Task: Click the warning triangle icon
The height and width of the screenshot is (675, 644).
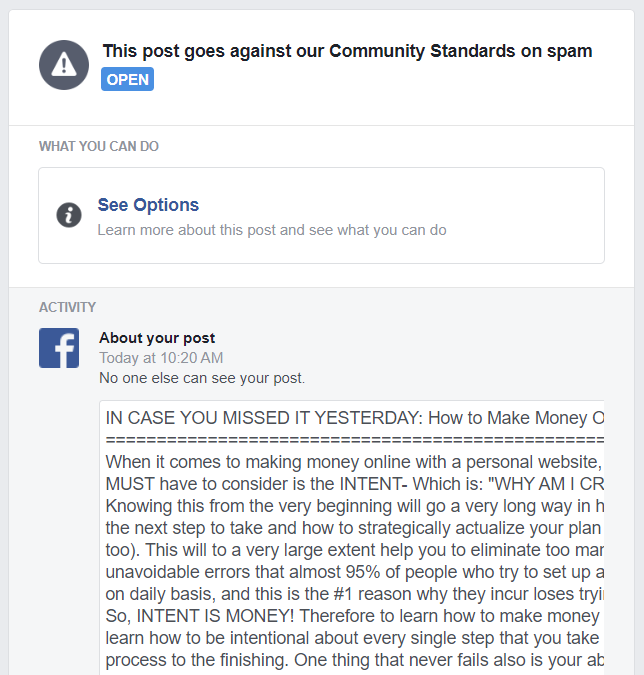Action: [64, 65]
